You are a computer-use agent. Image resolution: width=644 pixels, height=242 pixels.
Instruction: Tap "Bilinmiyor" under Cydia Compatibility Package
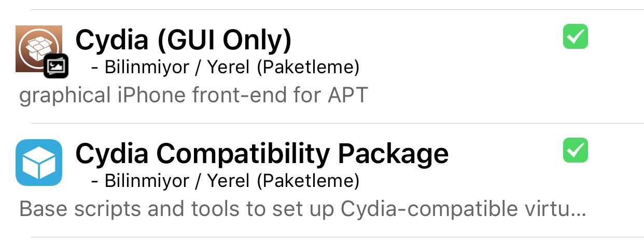(x=147, y=181)
